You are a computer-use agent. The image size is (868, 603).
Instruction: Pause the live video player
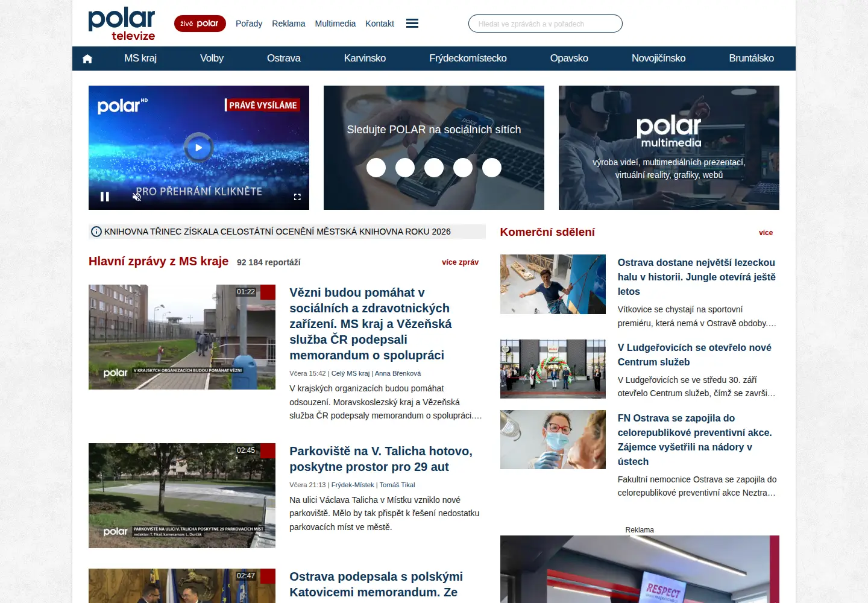[105, 197]
